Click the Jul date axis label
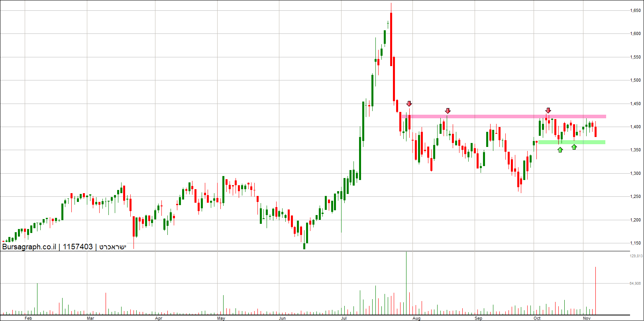The width and height of the screenshot is (644, 321). 344,318
